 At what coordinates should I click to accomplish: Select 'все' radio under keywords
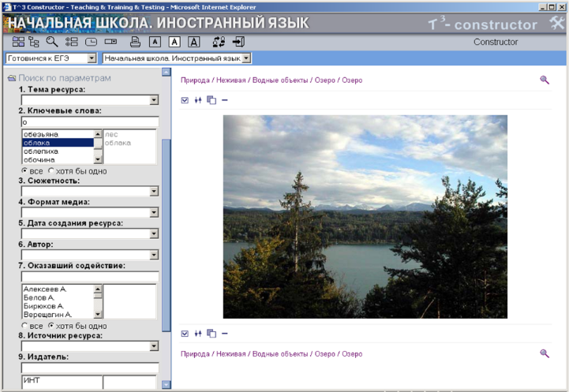point(25,170)
